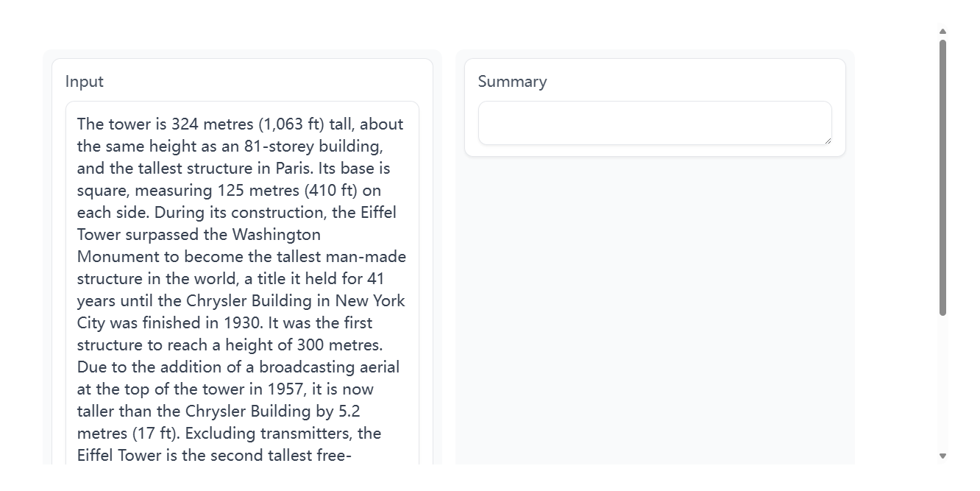Click the scrollbar track below the thumb
This screenshot has width=980, height=491.
tap(942, 383)
